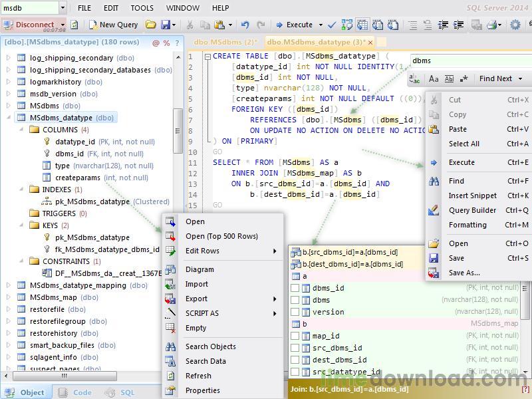Switch to the dbo.MSdbms (2) tab
The height and width of the screenshot is (399, 532).
pyautogui.click(x=225, y=42)
